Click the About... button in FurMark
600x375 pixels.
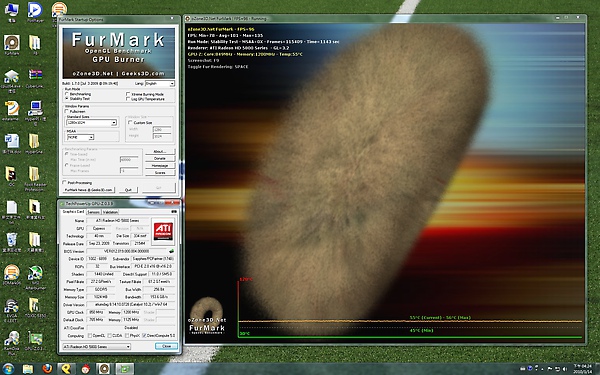pyautogui.click(x=160, y=152)
